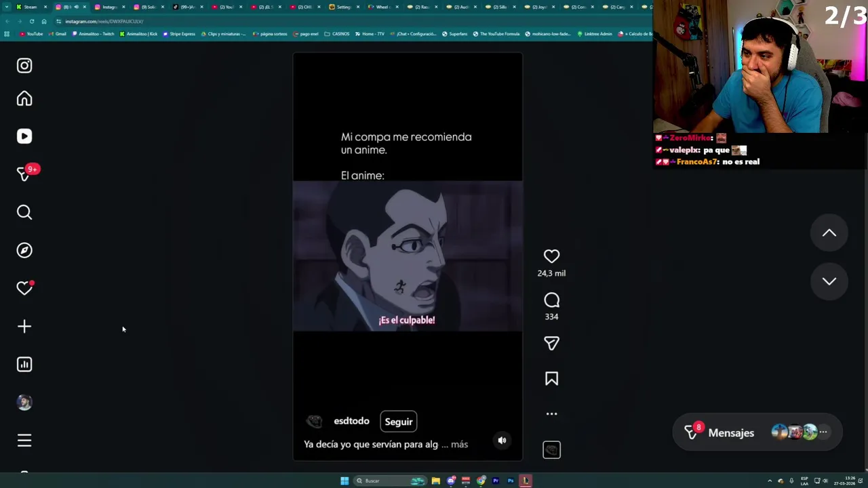Go to the previous reel
The image size is (868, 488).
[829, 233]
